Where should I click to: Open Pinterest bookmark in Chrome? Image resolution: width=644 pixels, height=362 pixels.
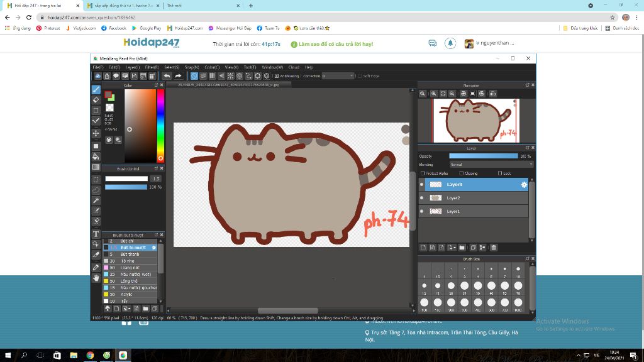[48, 28]
